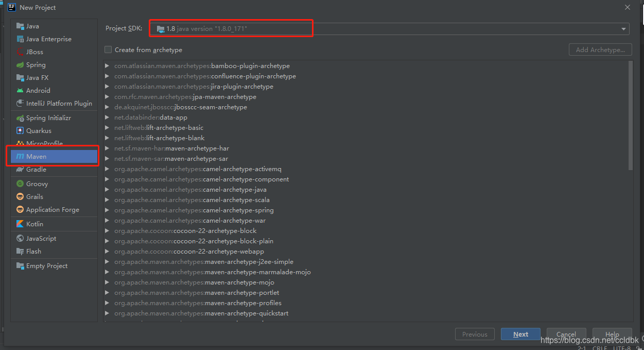Screen dimensions: 644x350
Task: Click the Java folder icon in sidebar
Action: (20, 26)
